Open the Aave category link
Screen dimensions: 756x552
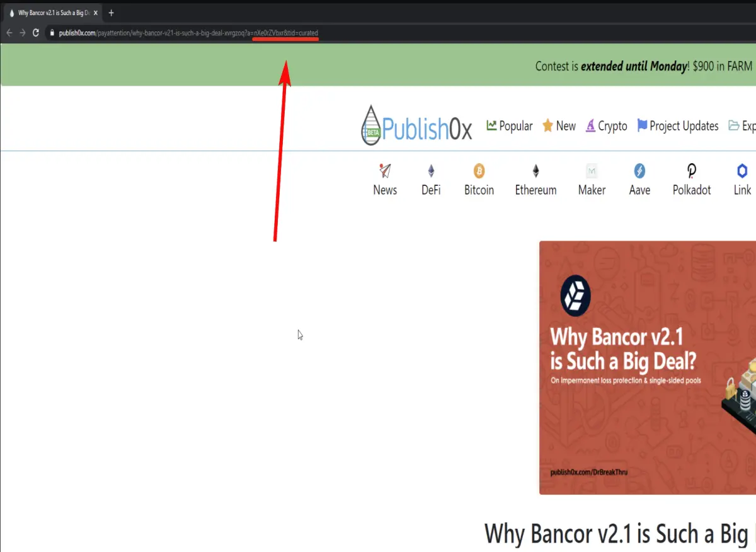[x=639, y=190]
